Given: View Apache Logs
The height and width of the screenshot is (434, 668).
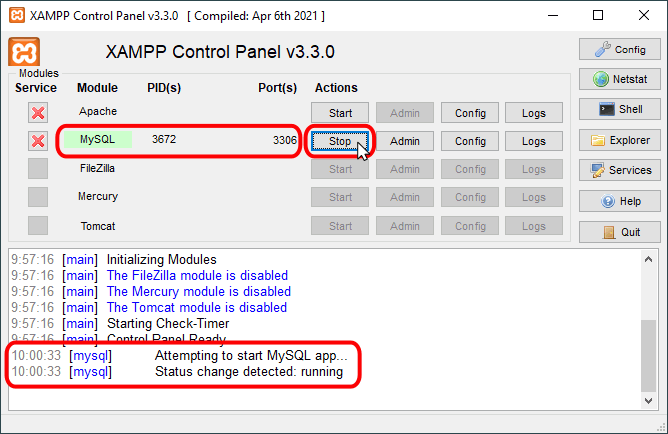Looking at the screenshot, I should point(534,113).
